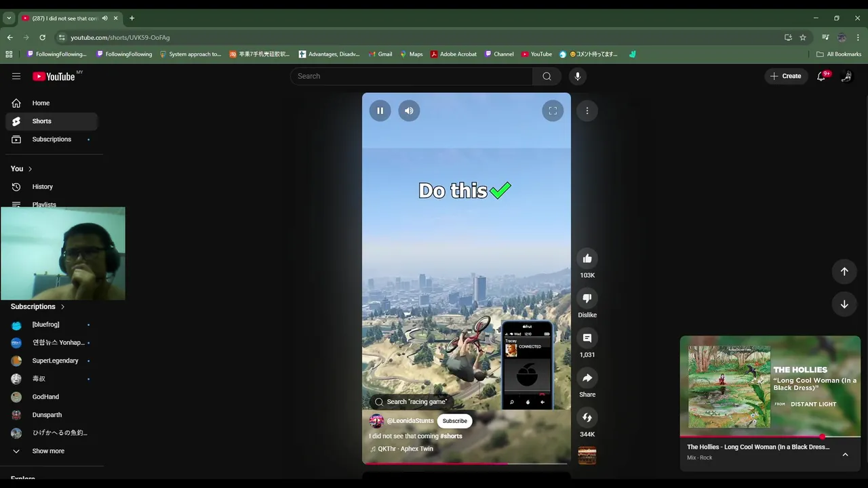Go to the next Short arrow
The height and width of the screenshot is (488, 868).
[844, 304]
